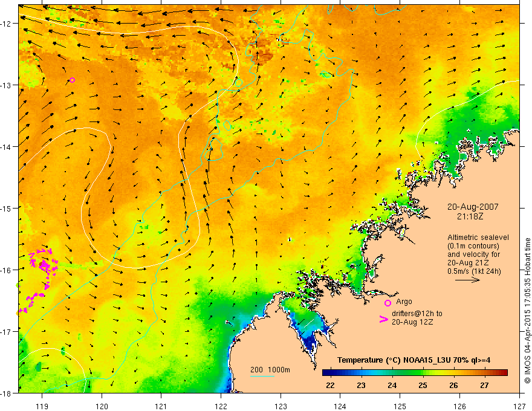Click the color bar label "27"
Image resolution: width=532 pixels, height=411 pixels.
(484, 386)
